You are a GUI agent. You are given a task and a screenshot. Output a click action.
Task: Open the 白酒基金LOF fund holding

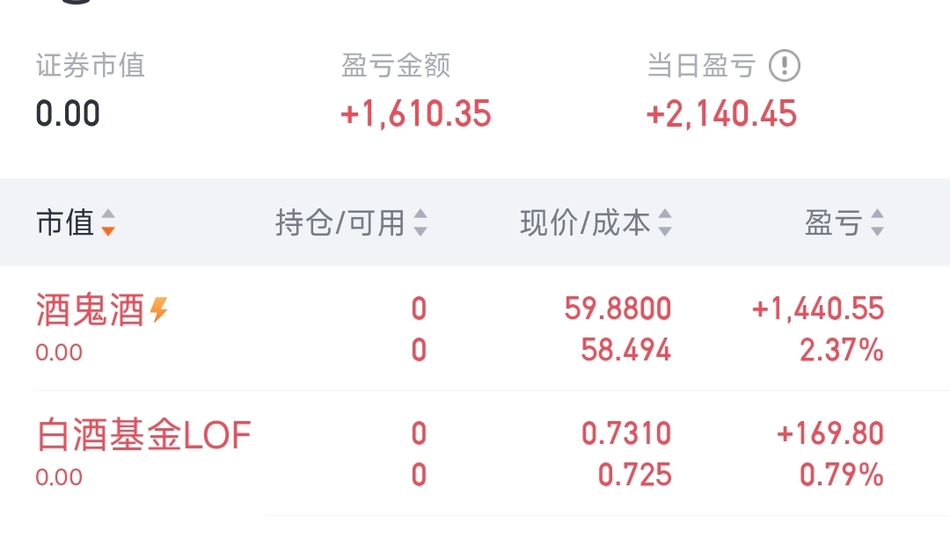click(144, 435)
